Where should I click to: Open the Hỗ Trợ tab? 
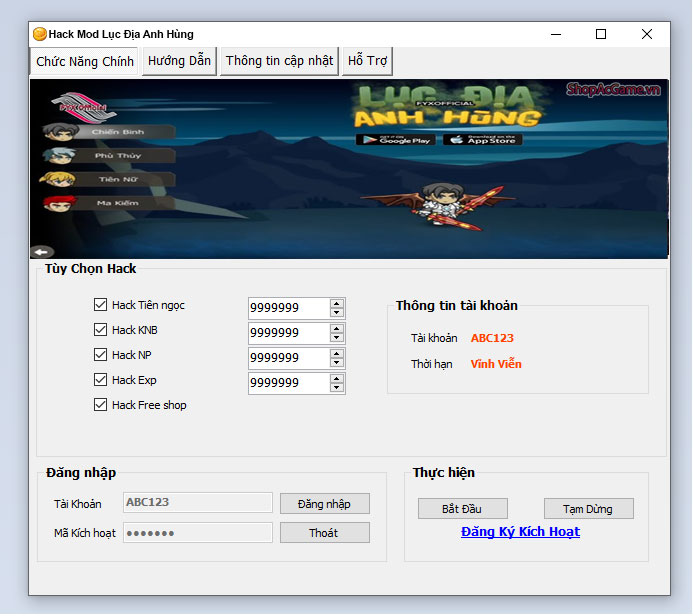[367, 61]
